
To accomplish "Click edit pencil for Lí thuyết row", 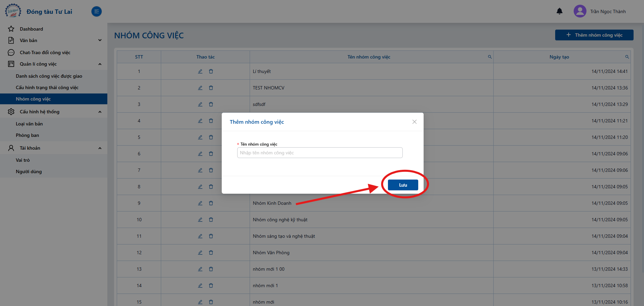I will [200, 71].
